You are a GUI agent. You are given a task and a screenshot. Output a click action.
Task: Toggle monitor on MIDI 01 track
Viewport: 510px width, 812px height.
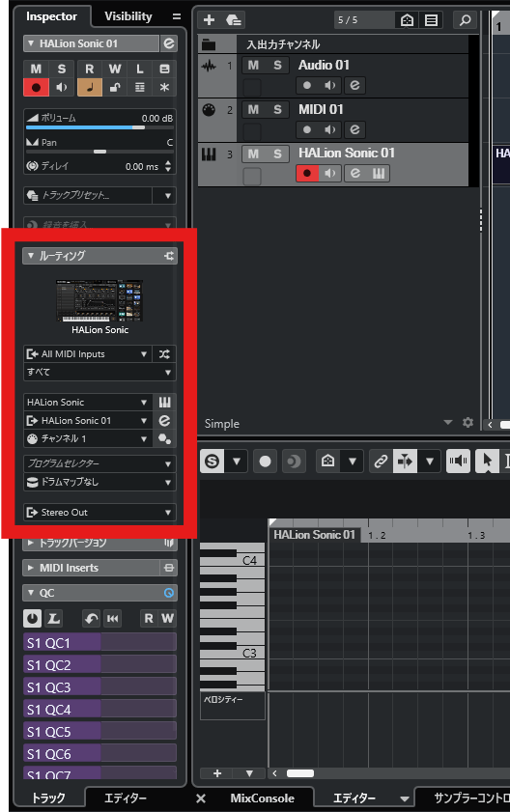pos(330,129)
